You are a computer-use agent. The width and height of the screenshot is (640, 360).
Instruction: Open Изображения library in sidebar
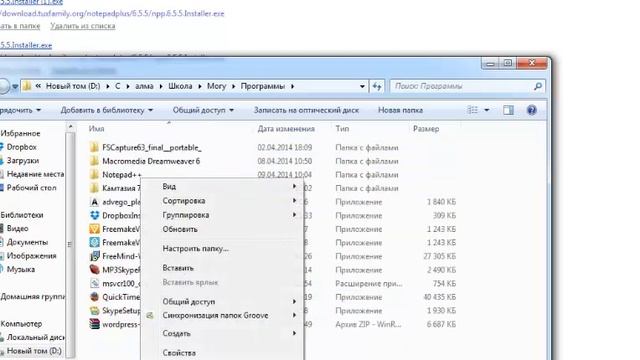point(31,256)
